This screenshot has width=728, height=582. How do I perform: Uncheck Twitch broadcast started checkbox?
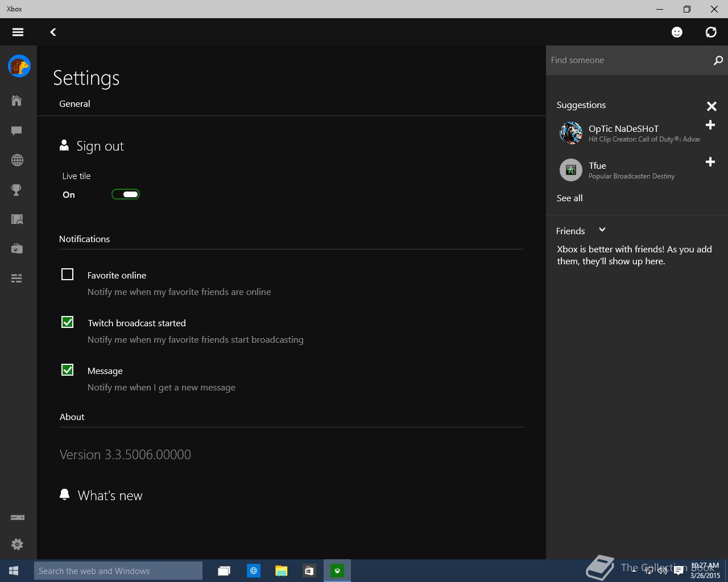[x=67, y=322]
